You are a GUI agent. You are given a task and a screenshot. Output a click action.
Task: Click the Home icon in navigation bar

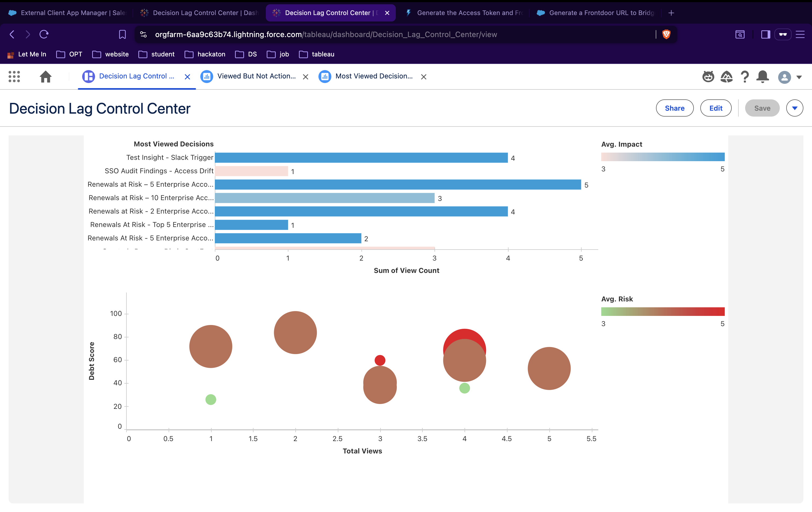click(x=46, y=77)
